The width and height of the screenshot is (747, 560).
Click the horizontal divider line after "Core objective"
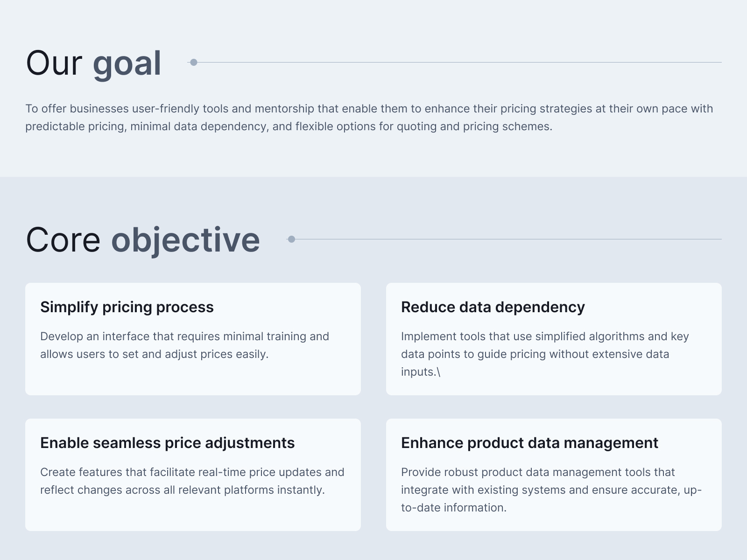coord(507,239)
